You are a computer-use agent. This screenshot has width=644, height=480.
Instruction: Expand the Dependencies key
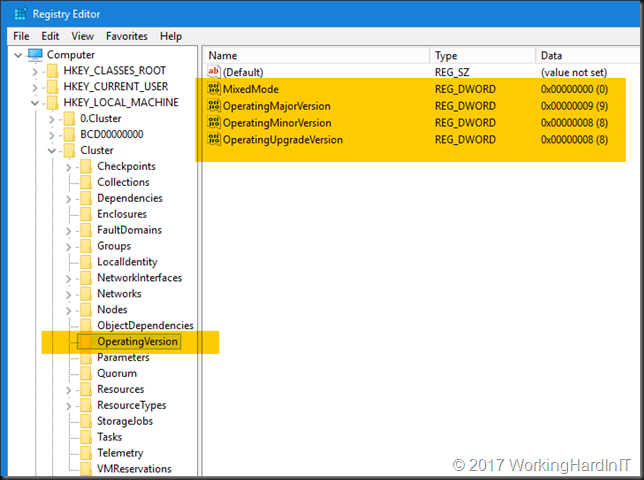point(69,199)
